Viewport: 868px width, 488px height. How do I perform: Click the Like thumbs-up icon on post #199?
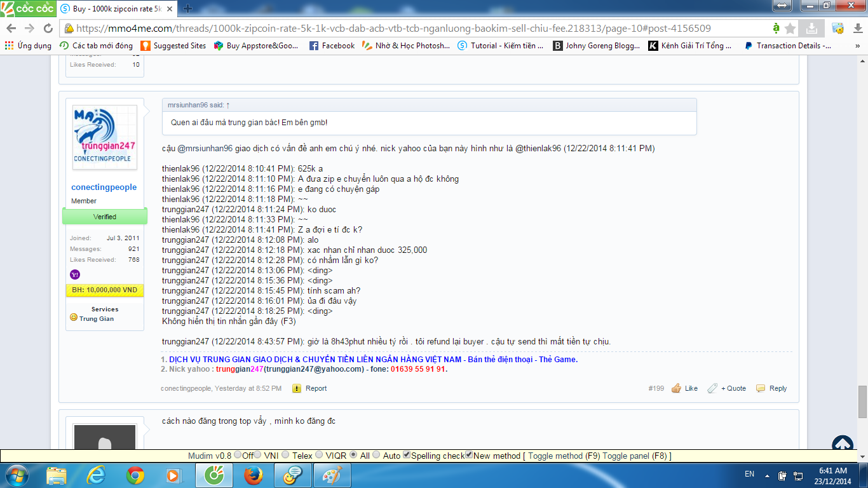(x=676, y=388)
